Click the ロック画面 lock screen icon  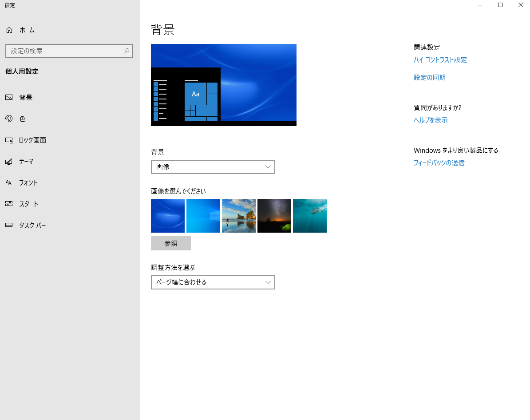click(9, 140)
